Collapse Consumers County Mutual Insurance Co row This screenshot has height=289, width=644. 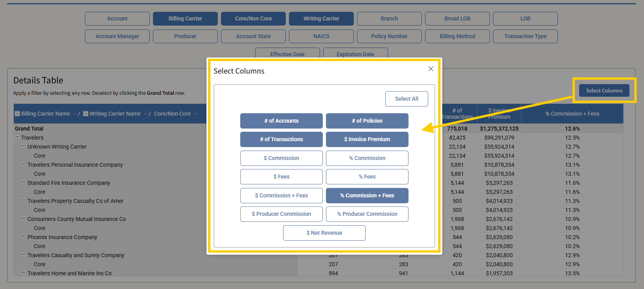(x=24, y=219)
